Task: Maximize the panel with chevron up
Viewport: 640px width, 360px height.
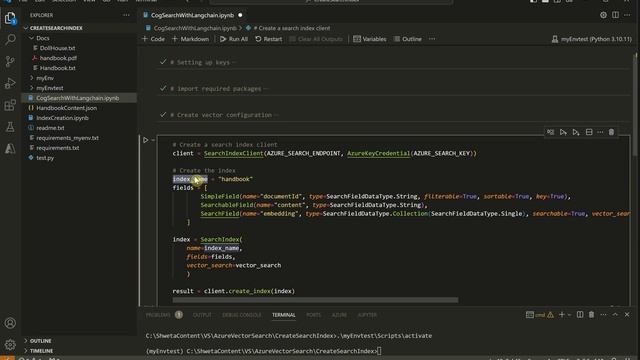Action: coord(615,315)
